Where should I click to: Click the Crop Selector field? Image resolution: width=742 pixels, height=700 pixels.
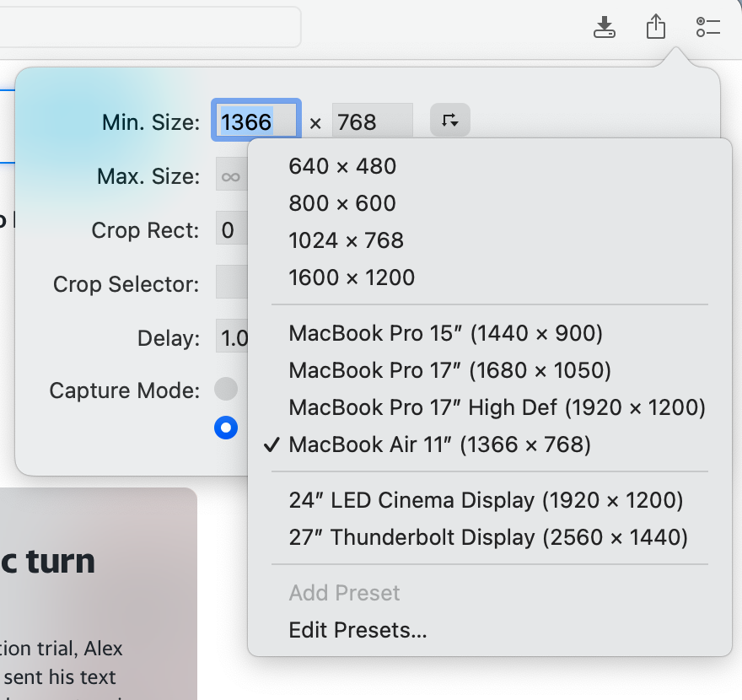click(x=232, y=282)
